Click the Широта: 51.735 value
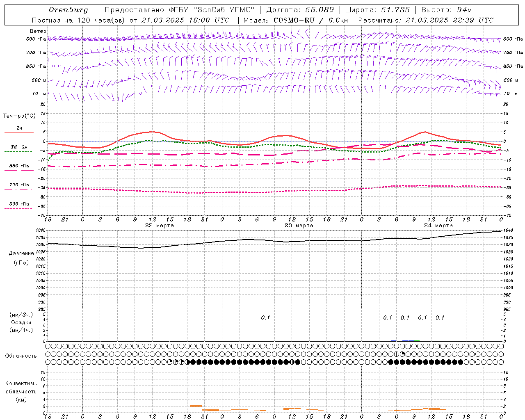Screen dimensions: 525x420 click(377, 9)
